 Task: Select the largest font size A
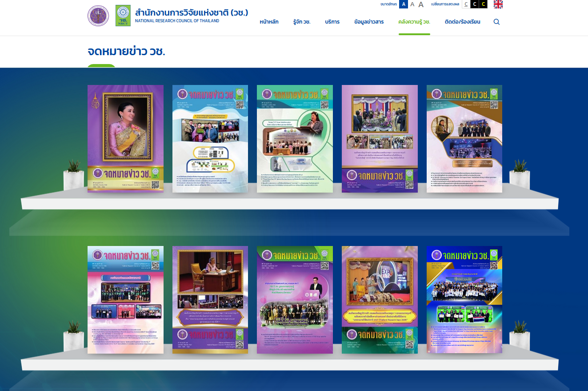(x=421, y=4)
